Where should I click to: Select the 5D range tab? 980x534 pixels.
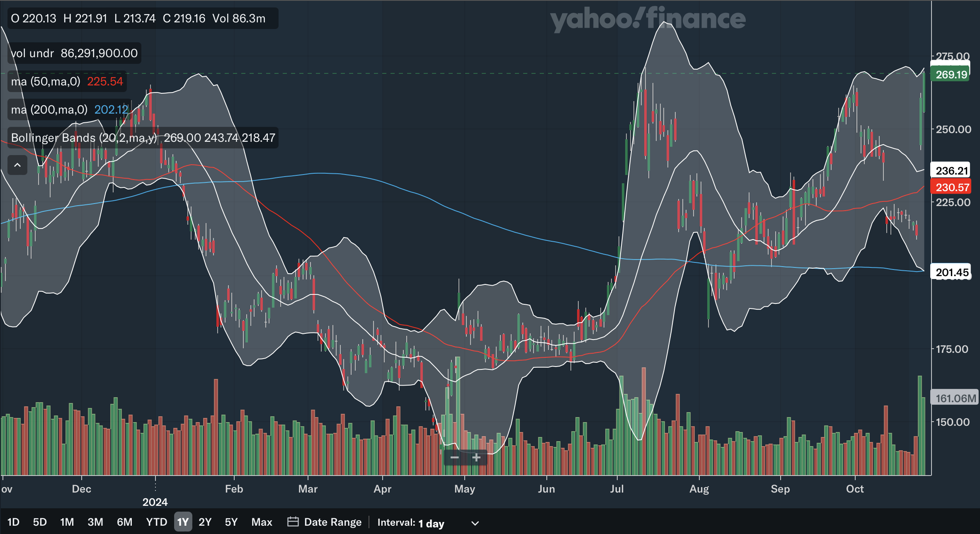40,522
